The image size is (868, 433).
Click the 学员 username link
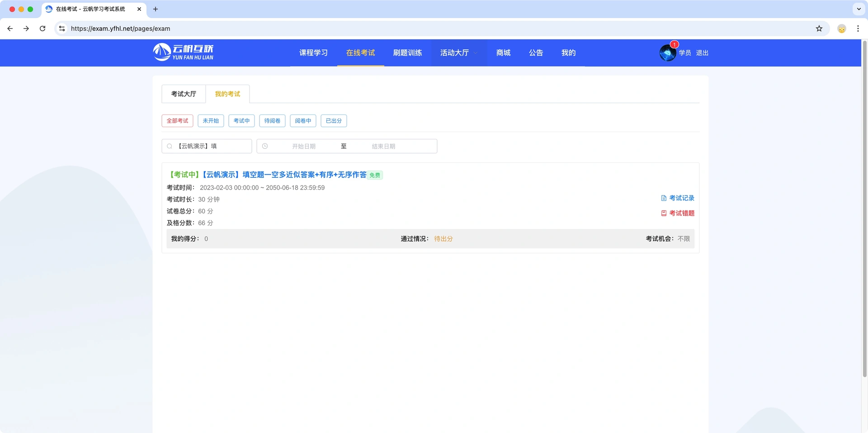point(685,53)
